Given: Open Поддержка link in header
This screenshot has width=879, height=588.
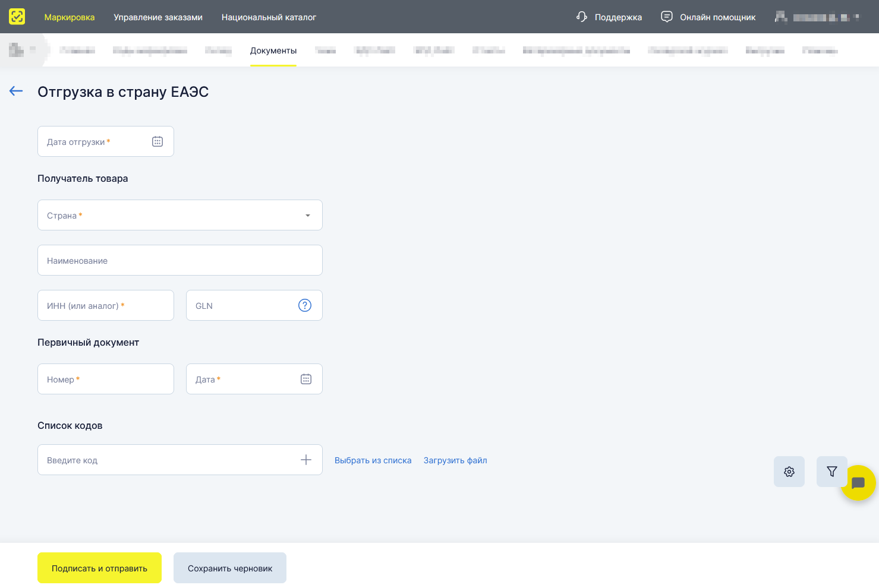Looking at the screenshot, I should [618, 17].
